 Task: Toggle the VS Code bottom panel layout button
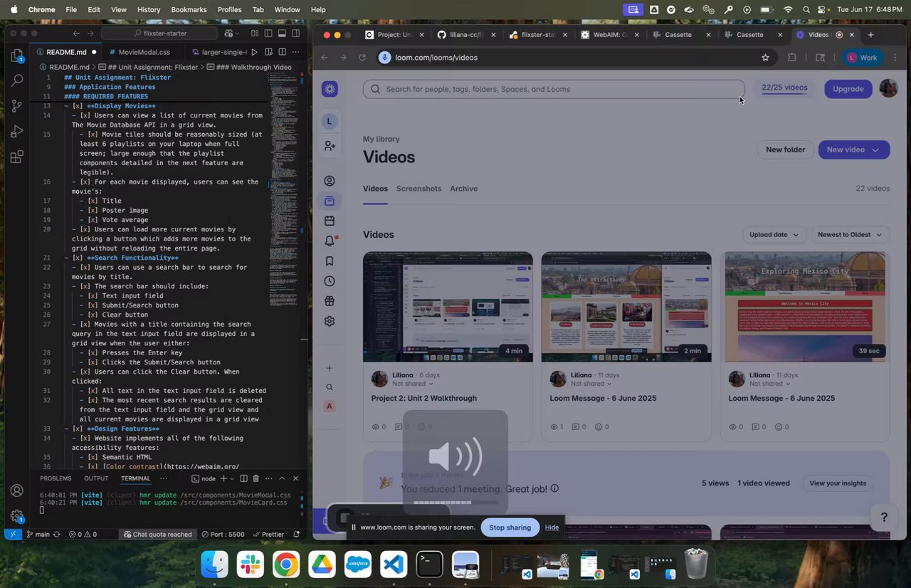[282, 33]
